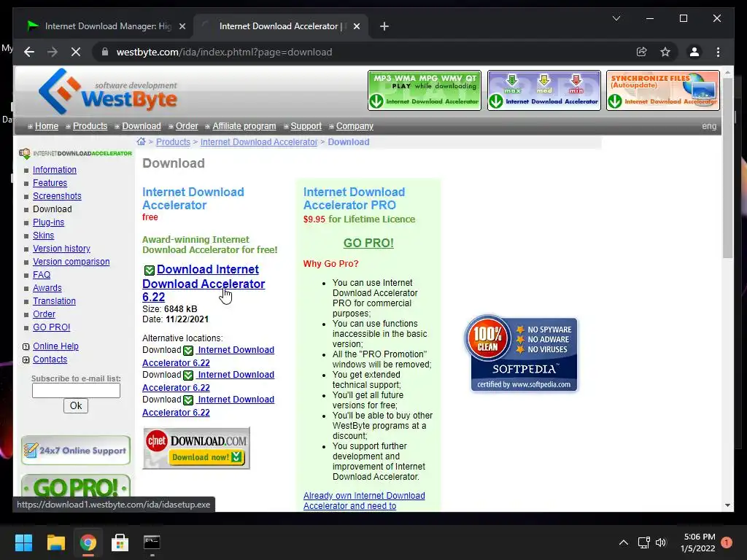Open tab search chevron in title bar
This screenshot has width=747, height=560.
[616, 18]
